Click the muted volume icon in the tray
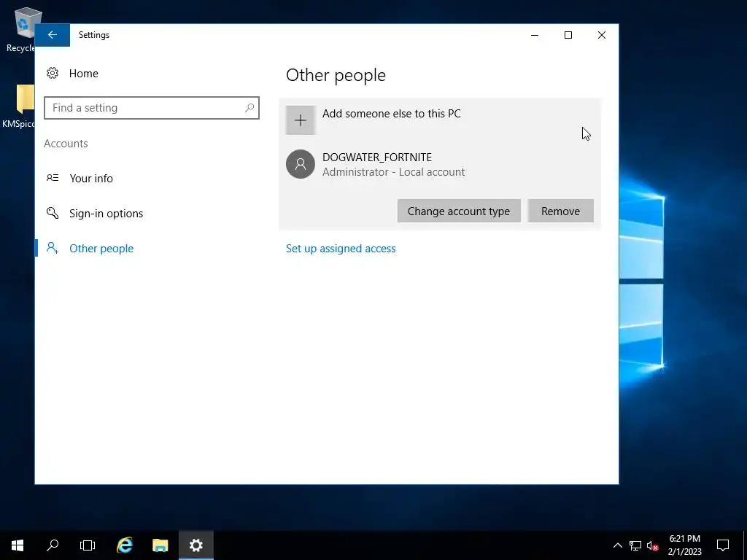 (x=652, y=545)
